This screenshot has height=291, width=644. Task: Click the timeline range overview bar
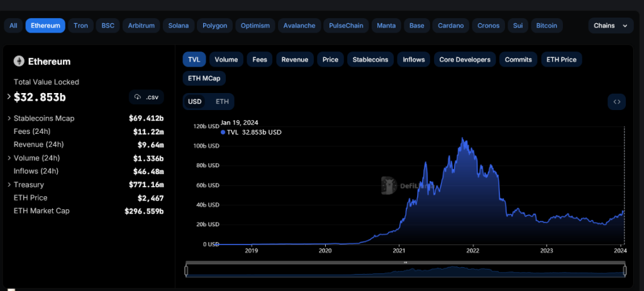(405, 271)
